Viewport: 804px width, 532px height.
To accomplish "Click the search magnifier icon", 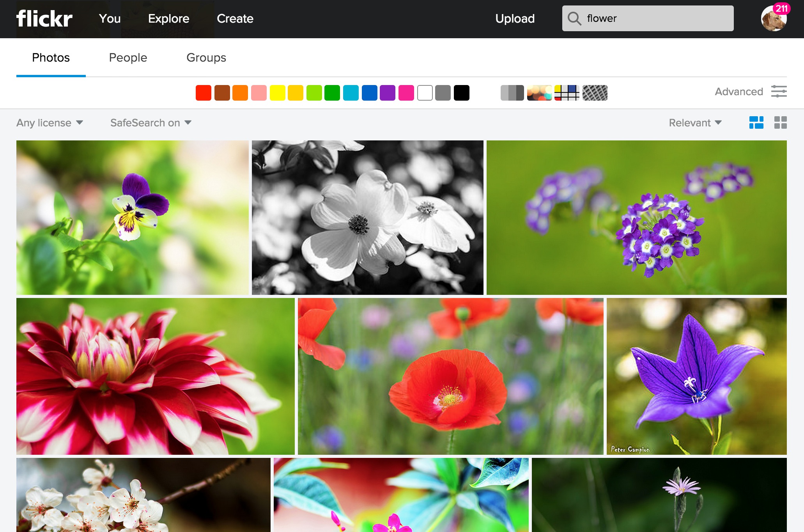I will coord(574,18).
